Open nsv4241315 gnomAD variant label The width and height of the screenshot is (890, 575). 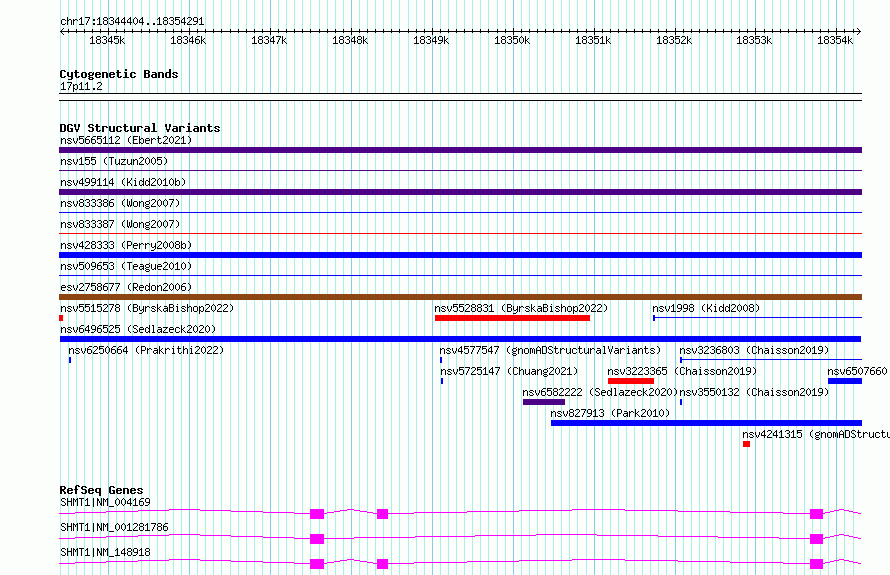tap(816, 434)
